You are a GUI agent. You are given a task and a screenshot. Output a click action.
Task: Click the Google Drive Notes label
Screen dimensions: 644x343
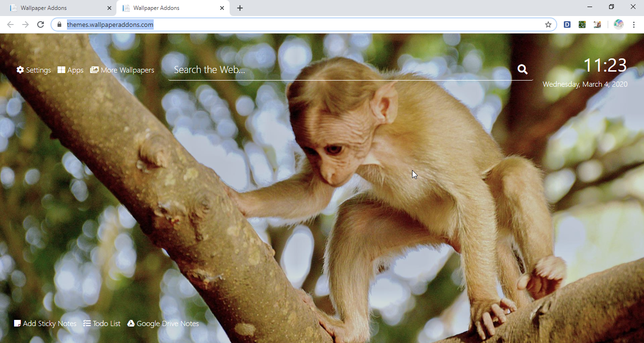168,324
